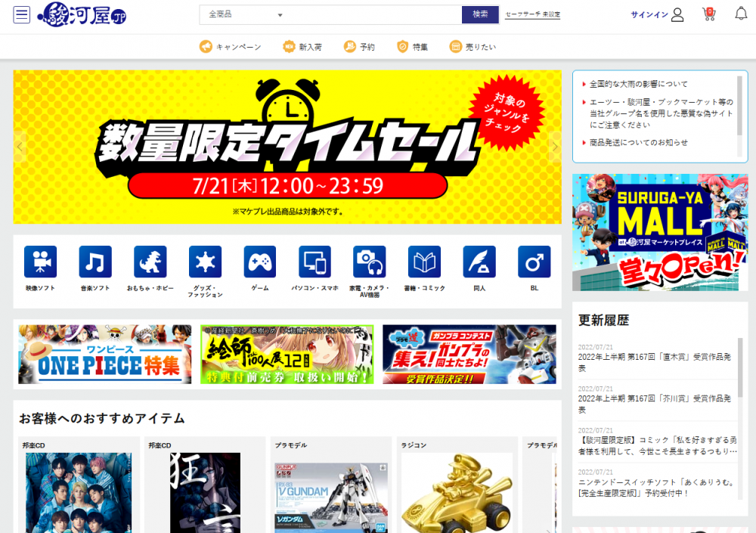Click the 検索 search button
Viewport: 756px width, 533px height.
tap(480, 14)
